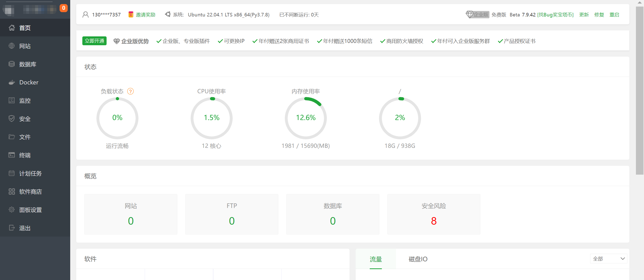The height and width of the screenshot is (280, 644).
Task: Click the 1981 / 15690(MB) memory value
Action: 306,146
